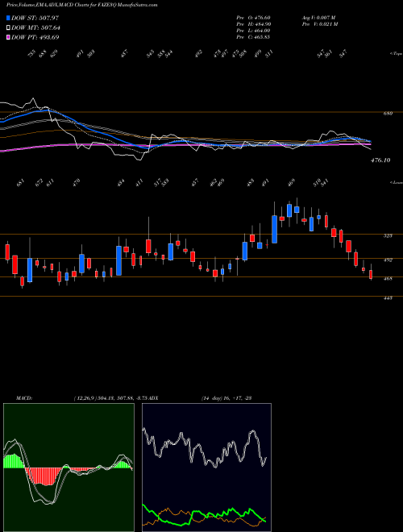Screen dimensions: 403x532
Task: Select the DOW MT: 507.64 label
Action: click(36, 28)
